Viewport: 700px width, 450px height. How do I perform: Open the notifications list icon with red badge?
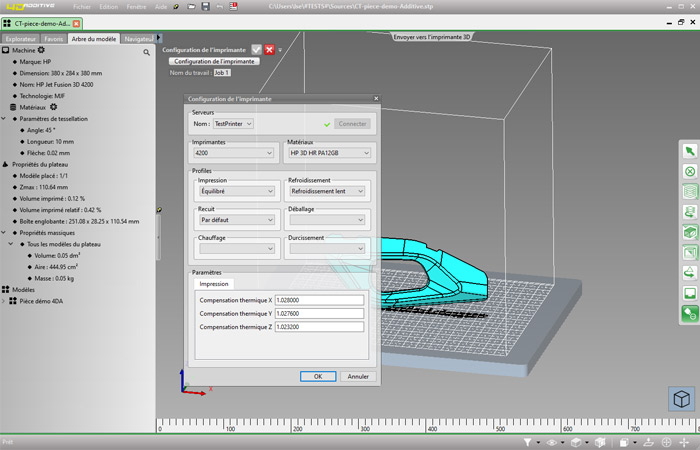pos(233,6)
